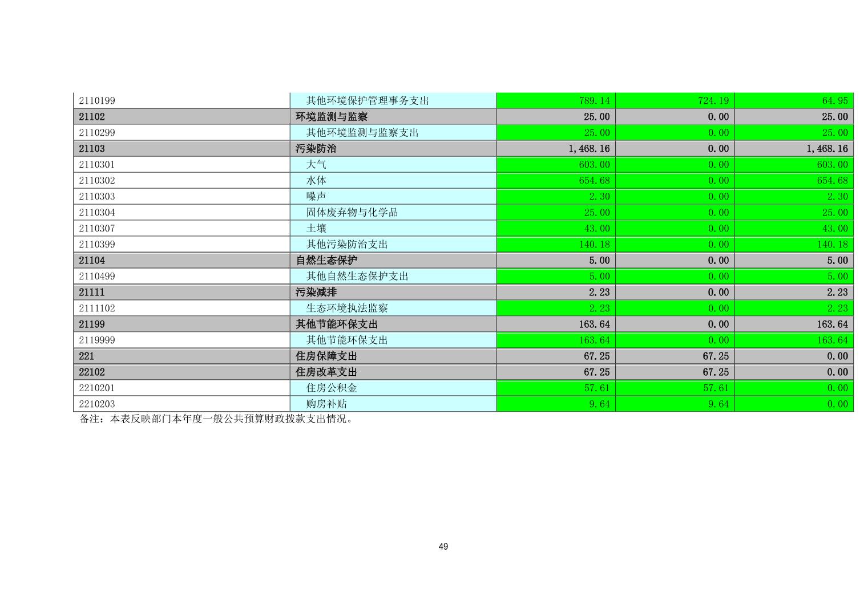Click the 水体 row name
Image resolution: width=868 pixels, height=613 pixels.
point(316,181)
